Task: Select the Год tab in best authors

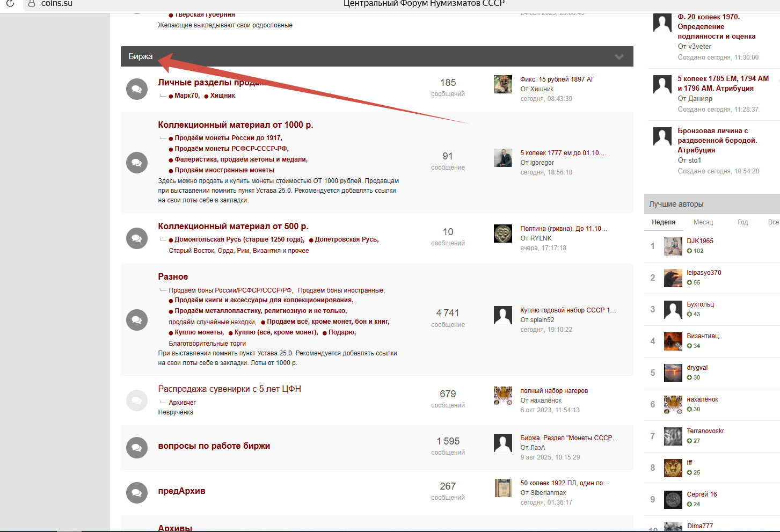Action: point(742,222)
